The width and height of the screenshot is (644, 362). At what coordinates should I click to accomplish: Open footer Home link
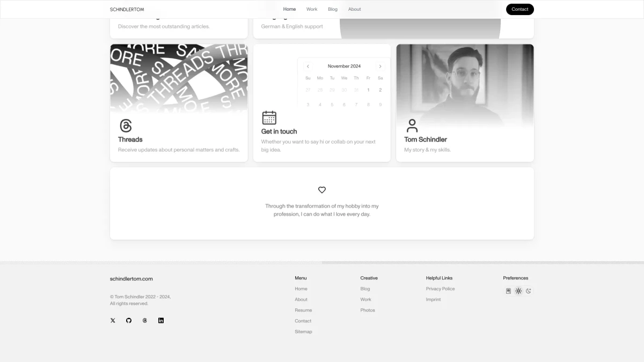point(301,289)
